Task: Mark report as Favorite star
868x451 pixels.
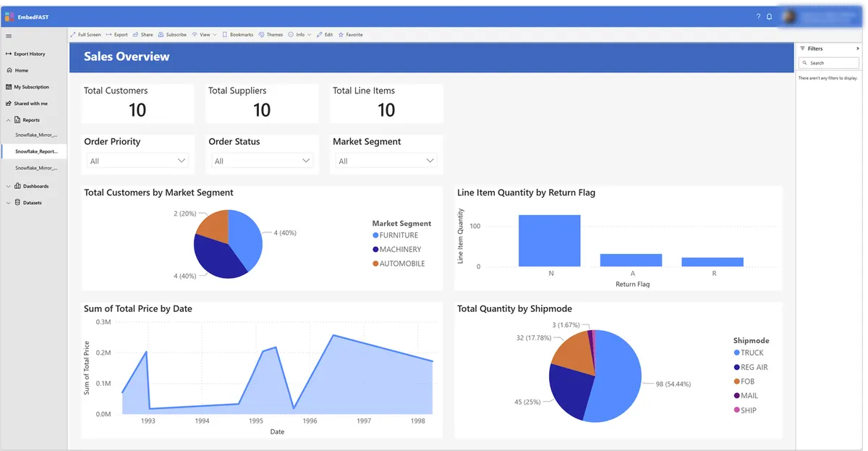Action: [350, 35]
